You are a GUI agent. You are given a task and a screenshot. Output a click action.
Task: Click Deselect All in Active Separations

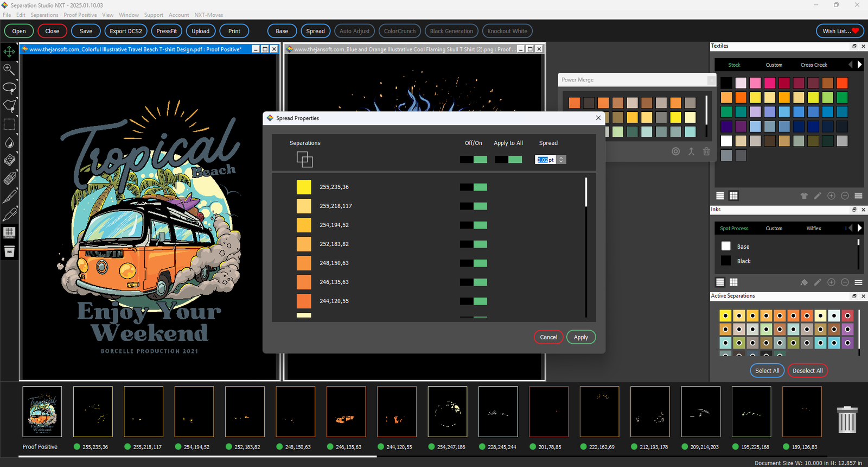(808, 371)
